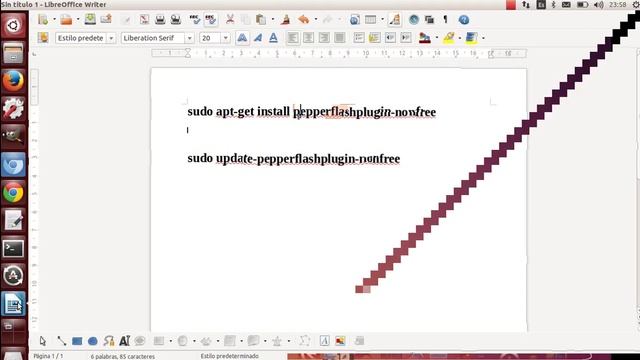Click the Cut scissors icon
The image size is (640, 360).
click(230, 19)
